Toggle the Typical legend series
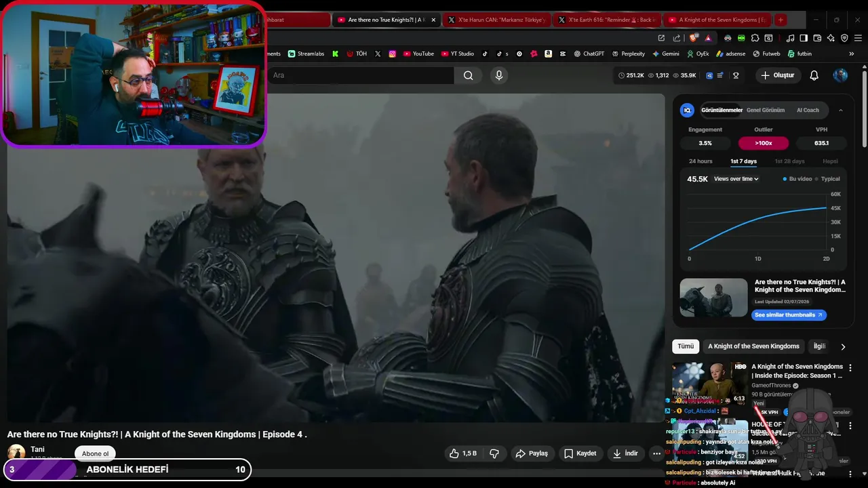This screenshot has height=488, width=868. pyautogui.click(x=827, y=179)
